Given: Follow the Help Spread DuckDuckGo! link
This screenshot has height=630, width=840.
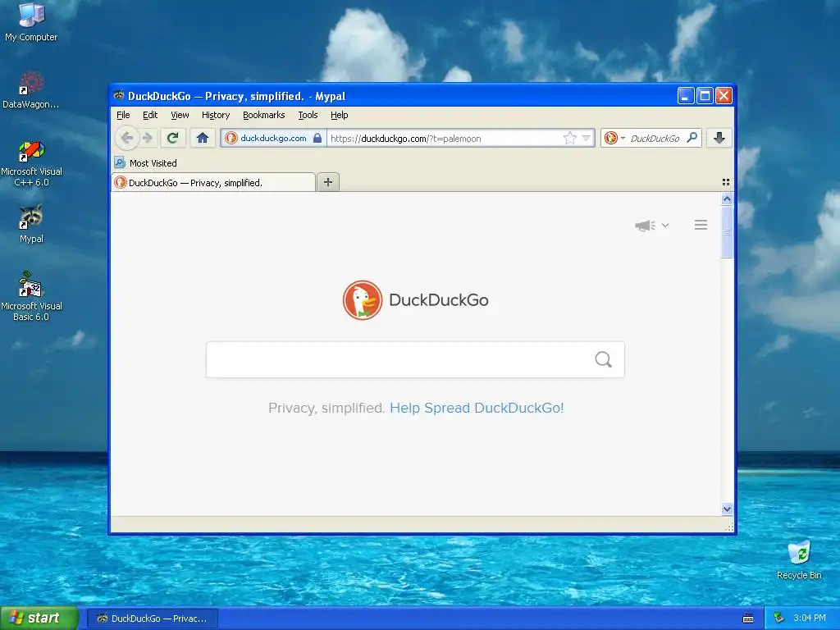Looking at the screenshot, I should tap(477, 409).
